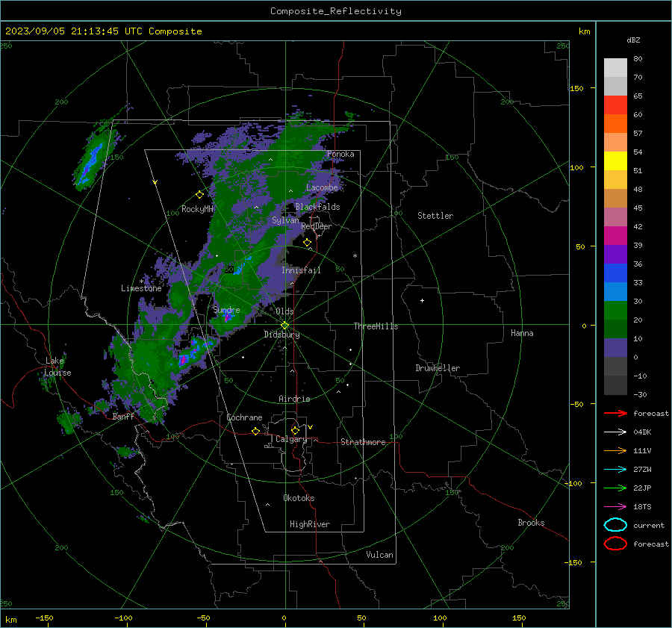Click the ThreeHills town label

[x=376, y=326]
